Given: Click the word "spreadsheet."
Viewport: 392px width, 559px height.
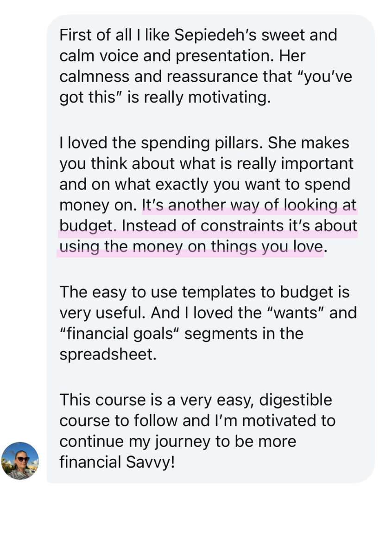Looking at the screenshot, I should pyautogui.click(x=108, y=355).
